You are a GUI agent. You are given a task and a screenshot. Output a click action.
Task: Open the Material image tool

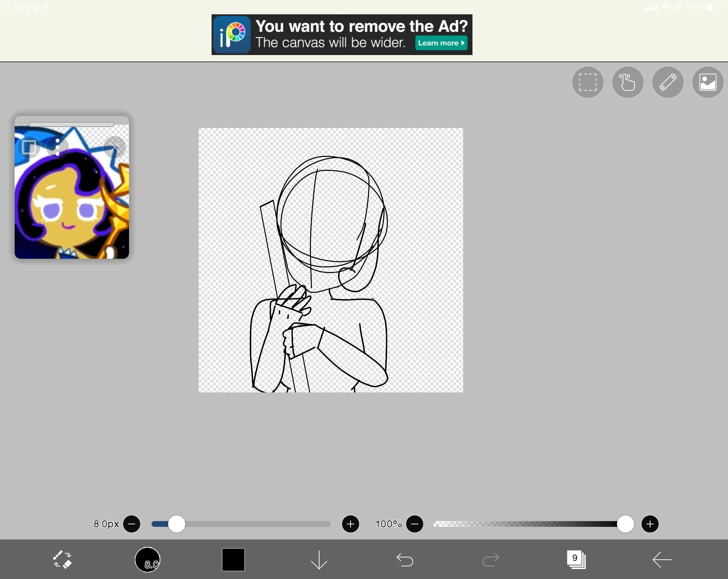(708, 82)
